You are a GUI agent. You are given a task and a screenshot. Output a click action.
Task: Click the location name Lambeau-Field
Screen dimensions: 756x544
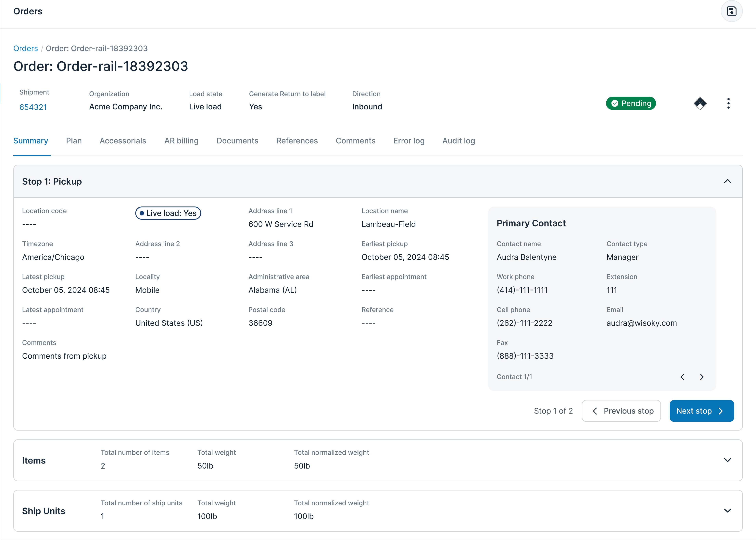388,224
